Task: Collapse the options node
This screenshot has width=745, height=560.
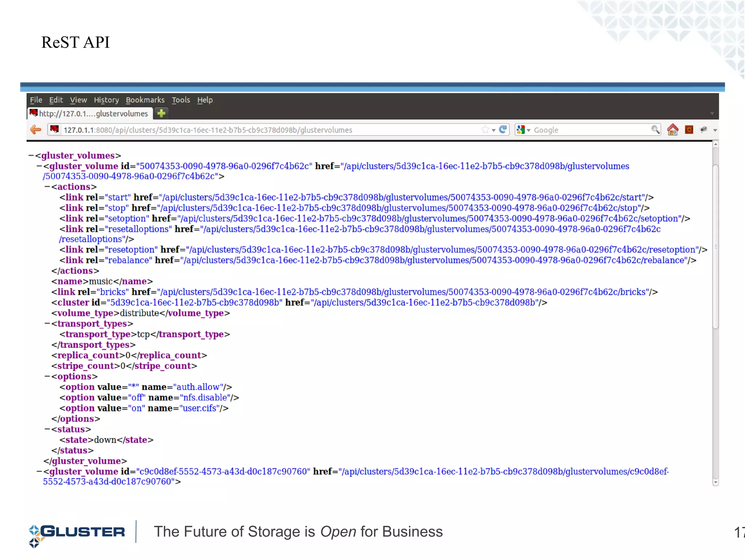Action: [x=47, y=377]
